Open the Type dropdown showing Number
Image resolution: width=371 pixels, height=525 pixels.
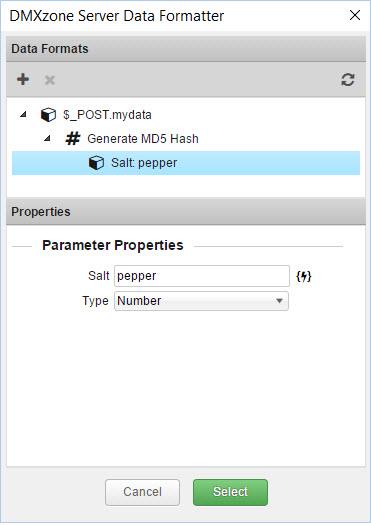click(201, 301)
